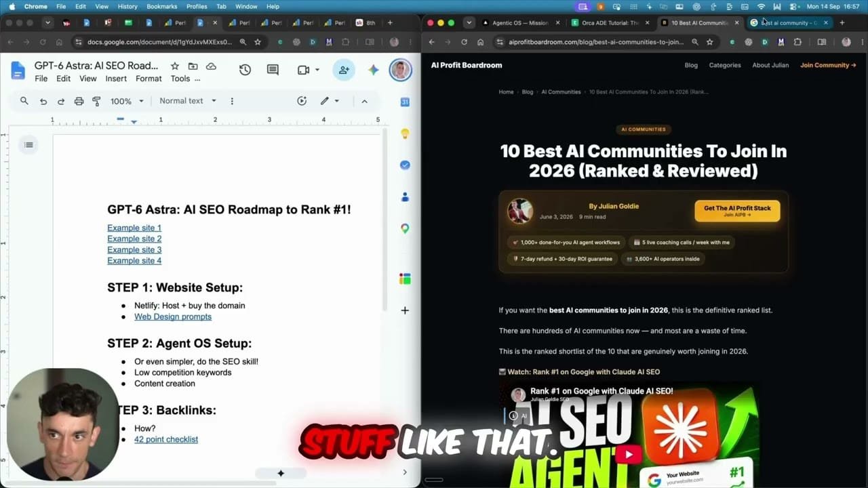Open the Apple menu
Viewport: 868px width, 488px height.
(x=12, y=6)
